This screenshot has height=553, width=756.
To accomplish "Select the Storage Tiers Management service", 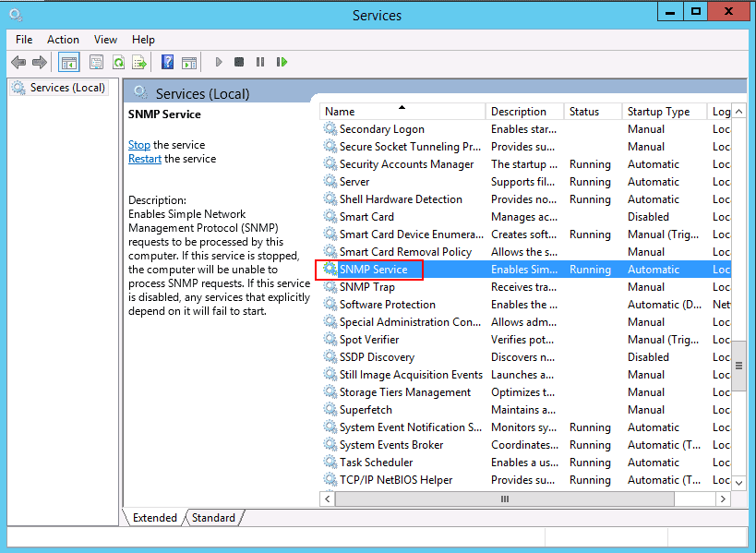I will (x=405, y=392).
